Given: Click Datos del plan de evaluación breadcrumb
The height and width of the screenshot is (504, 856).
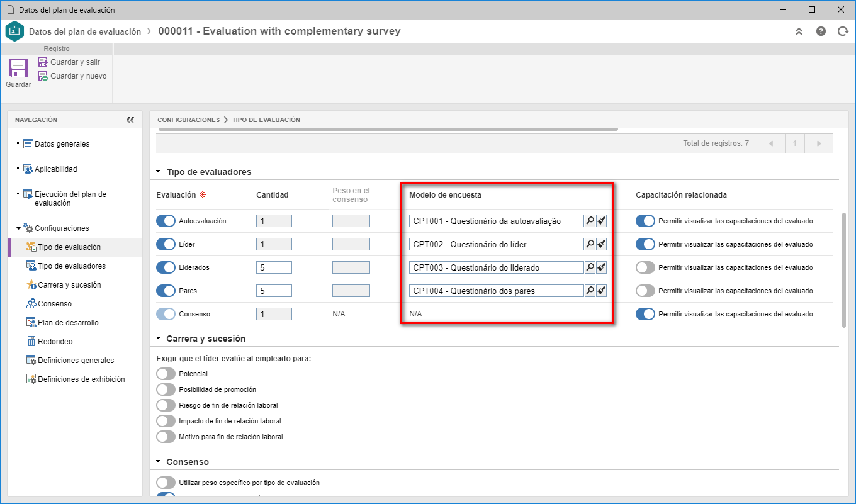Looking at the screenshot, I should (x=85, y=31).
